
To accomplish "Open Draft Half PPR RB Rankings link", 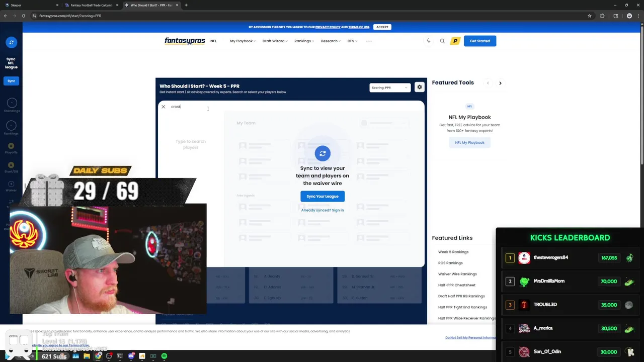I will coord(461,296).
